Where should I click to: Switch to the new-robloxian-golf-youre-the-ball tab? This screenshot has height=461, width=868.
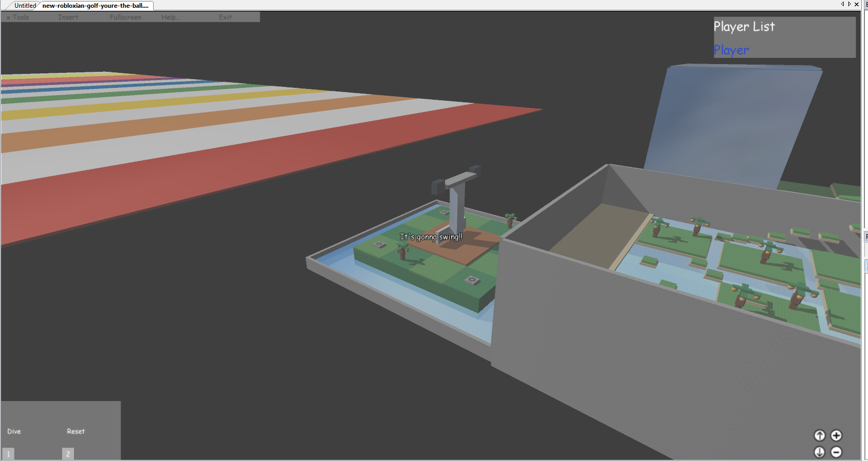tap(95, 6)
